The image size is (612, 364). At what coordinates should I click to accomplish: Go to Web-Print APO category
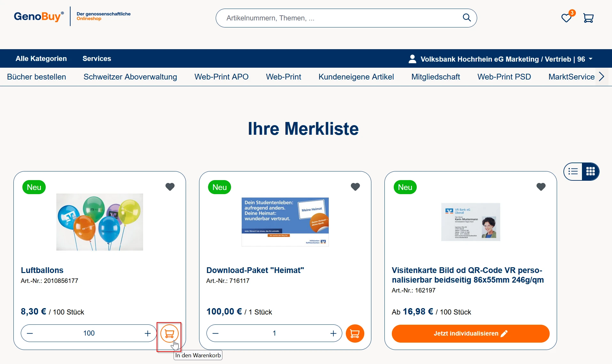[221, 77]
